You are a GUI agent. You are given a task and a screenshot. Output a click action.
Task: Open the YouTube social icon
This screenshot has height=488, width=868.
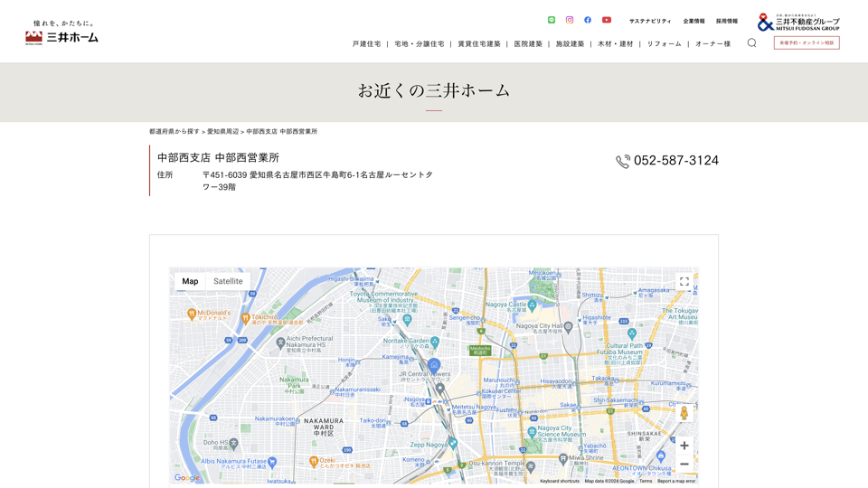pyautogui.click(x=607, y=20)
